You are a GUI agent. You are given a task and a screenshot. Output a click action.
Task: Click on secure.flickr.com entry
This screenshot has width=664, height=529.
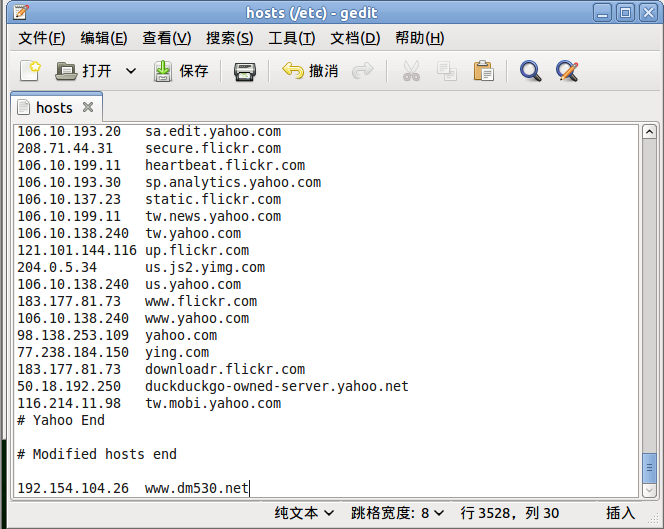(213, 149)
